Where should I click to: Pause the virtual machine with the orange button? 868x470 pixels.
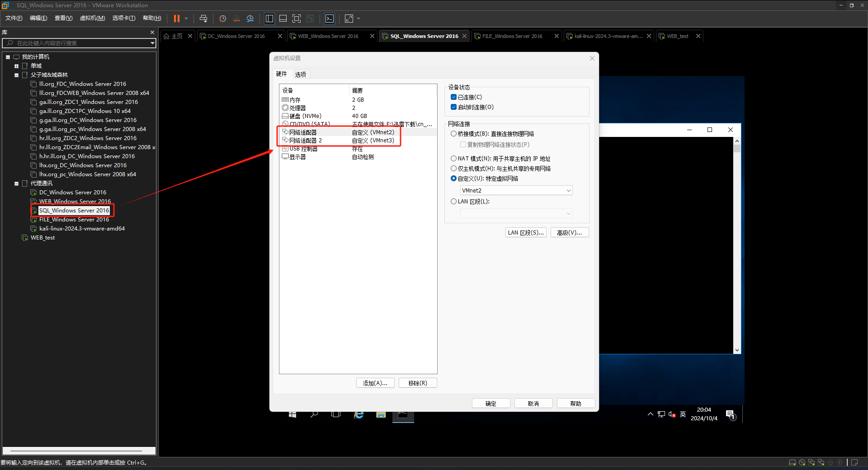pos(177,19)
